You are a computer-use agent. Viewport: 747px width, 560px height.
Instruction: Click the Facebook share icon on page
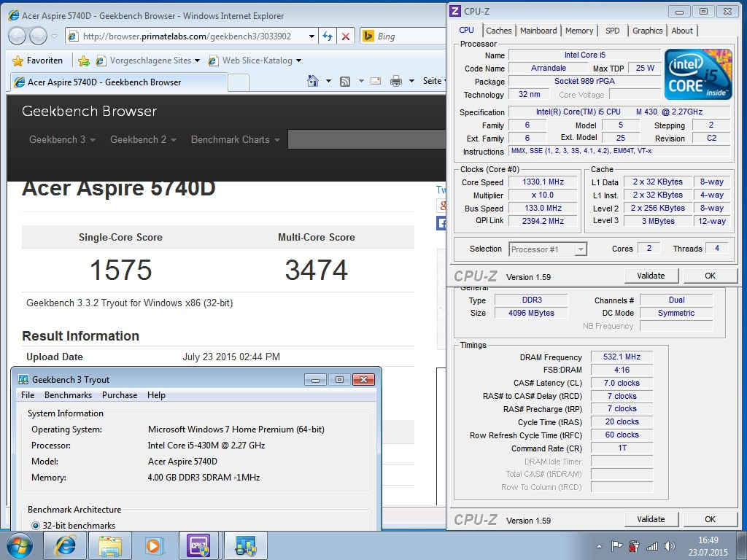point(441,223)
